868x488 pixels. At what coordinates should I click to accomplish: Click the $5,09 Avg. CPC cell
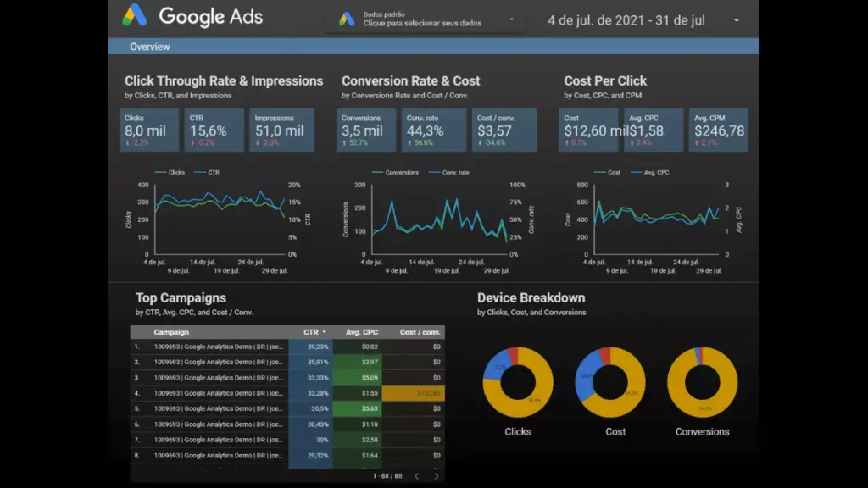(x=358, y=378)
